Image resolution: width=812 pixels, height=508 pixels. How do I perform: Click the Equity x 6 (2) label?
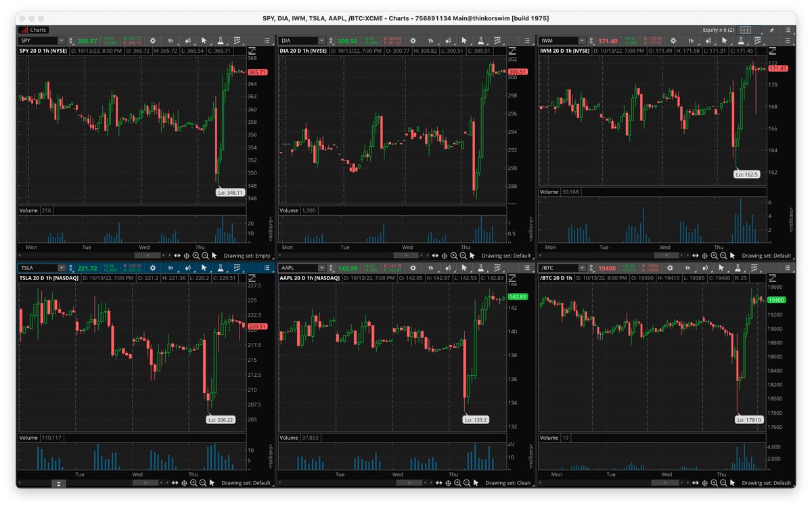(x=719, y=30)
